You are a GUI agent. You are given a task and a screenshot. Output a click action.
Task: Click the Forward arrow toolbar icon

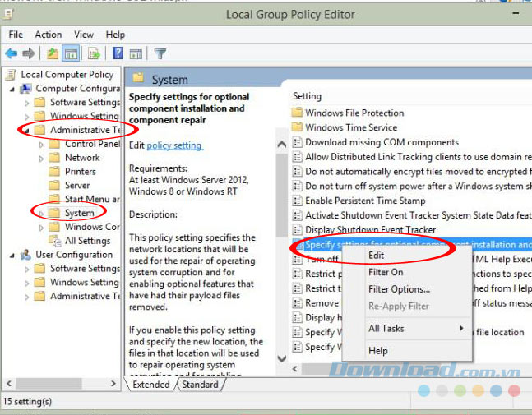[x=29, y=53]
